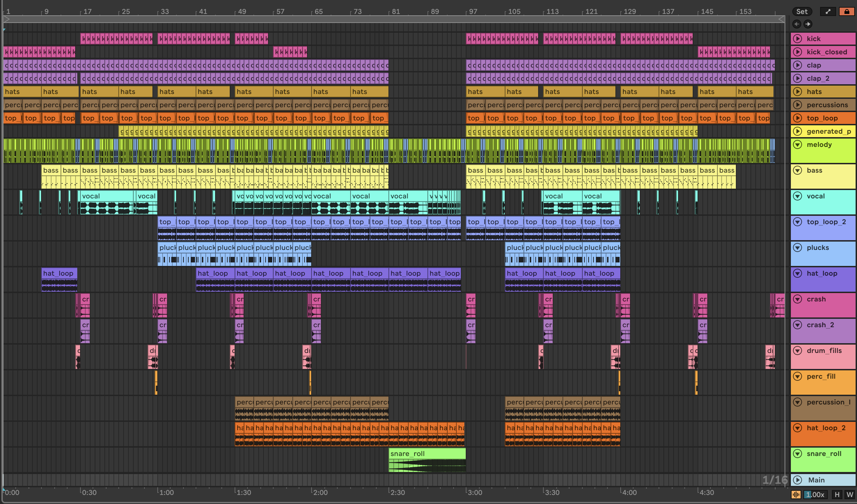Unfold the generated_p track
Image resolution: width=857 pixels, height=504 pixels.
click(797, 131)
